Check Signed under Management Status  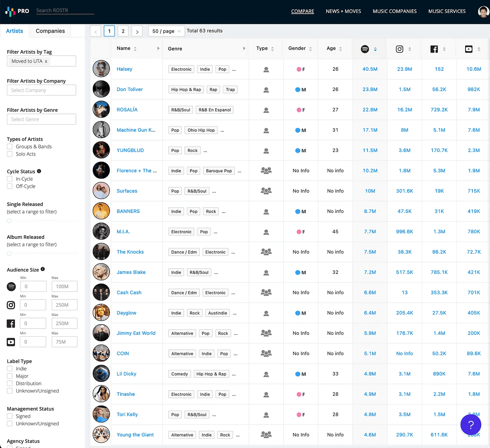10,416
